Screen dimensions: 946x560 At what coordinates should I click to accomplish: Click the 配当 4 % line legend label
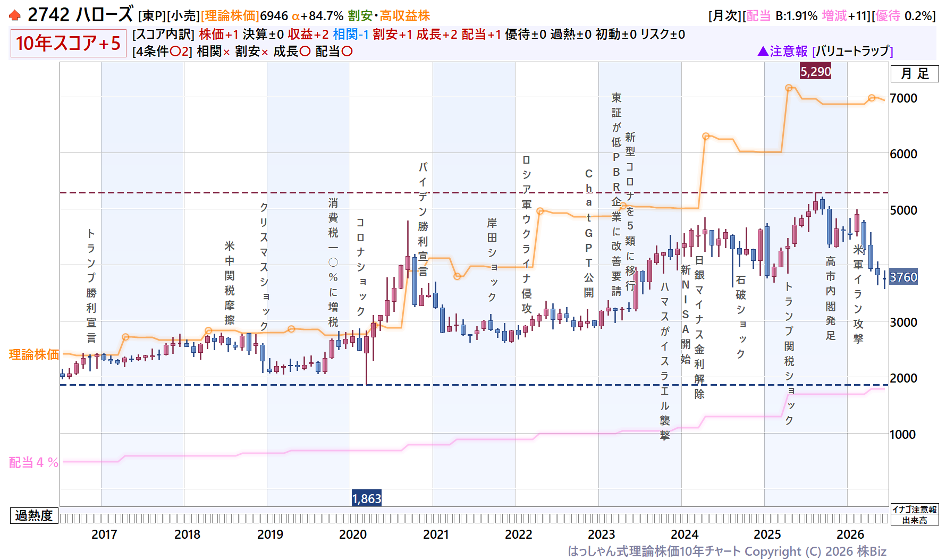point(34,462)
